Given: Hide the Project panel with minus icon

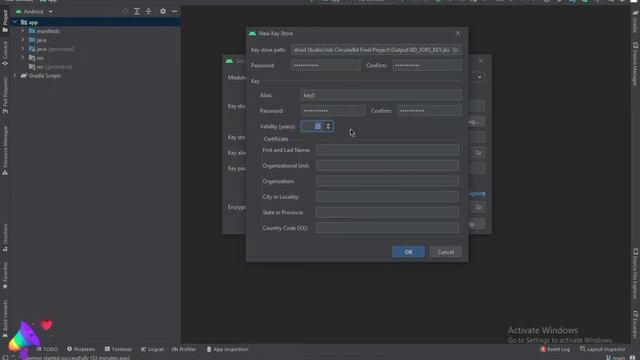Looking at the screenshot, I should [175, 11].
